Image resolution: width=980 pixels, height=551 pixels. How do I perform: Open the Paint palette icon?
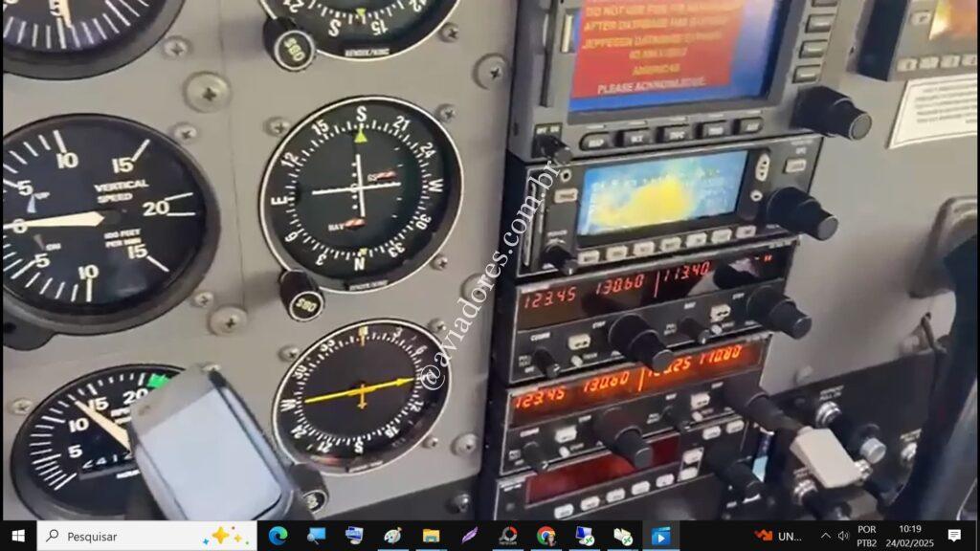tap(392, 536)
